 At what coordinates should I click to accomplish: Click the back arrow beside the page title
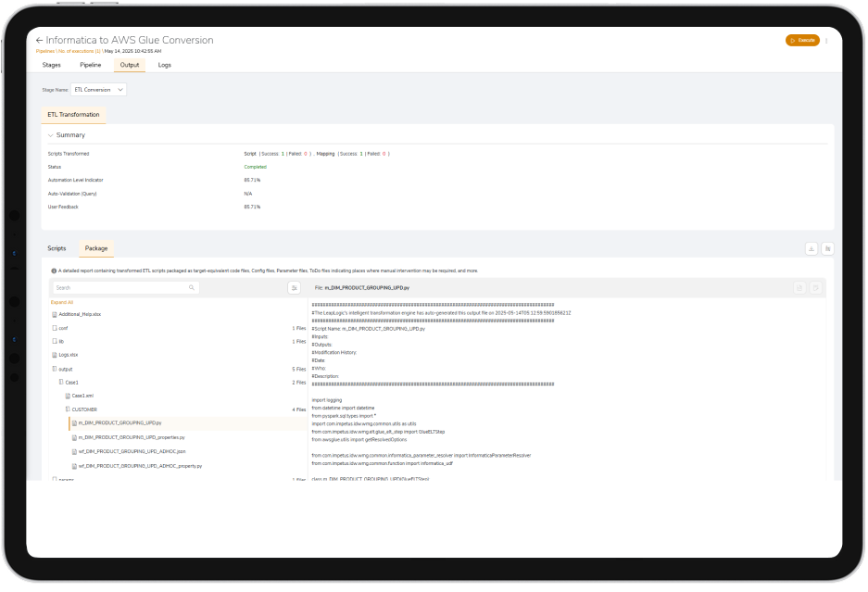pos(39,41)
